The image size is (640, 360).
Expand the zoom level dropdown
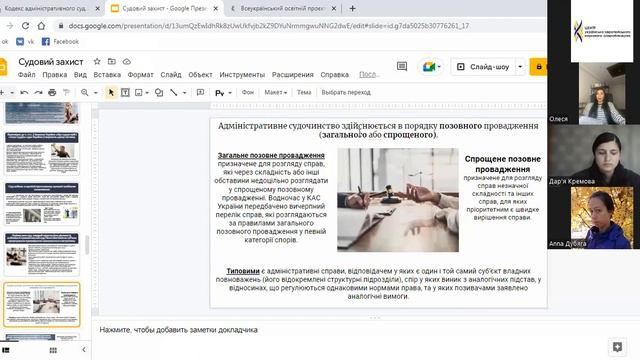pos(96,93)
